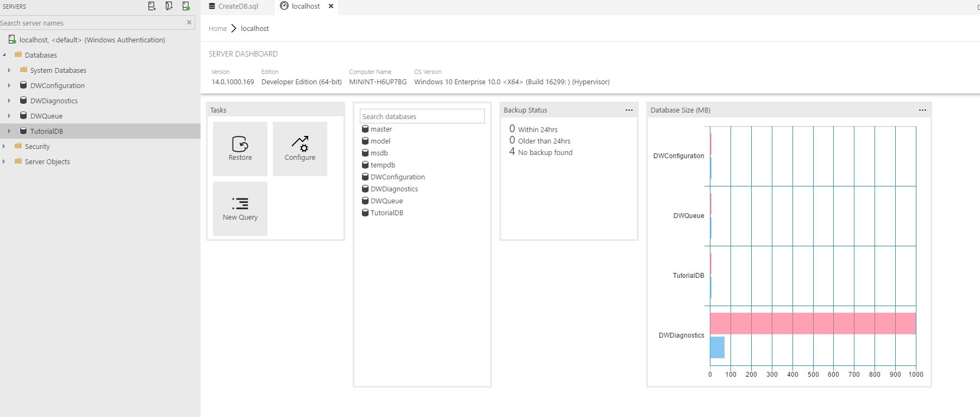Open the Restore task tile
Viewport: 980px width, 417px height.
pos(240,149)
